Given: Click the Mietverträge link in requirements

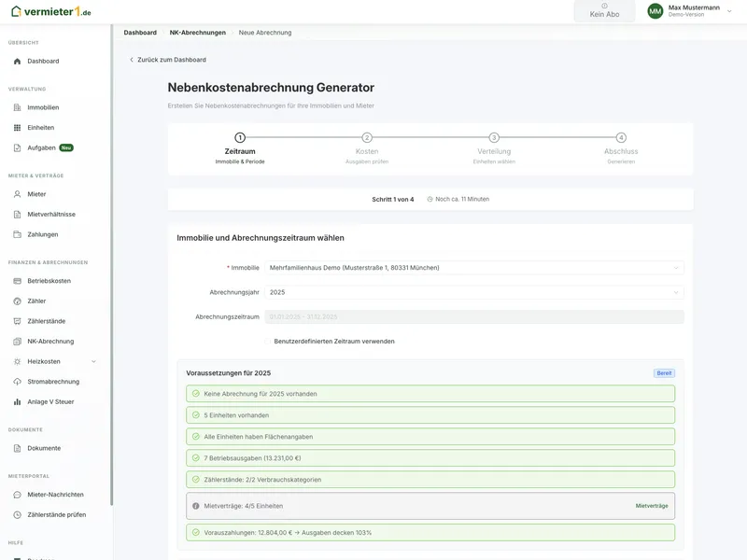Looking at the screenshot, I should click(x=651, y=506).
